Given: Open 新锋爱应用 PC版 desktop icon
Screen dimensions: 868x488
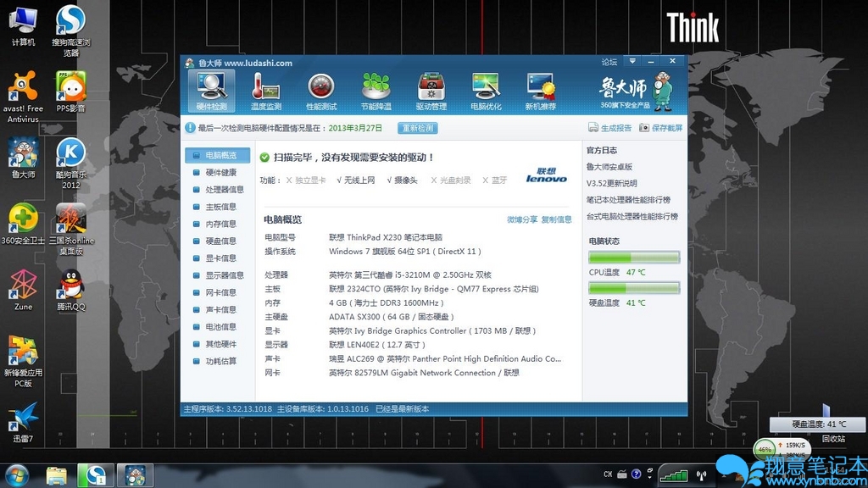Looking at the screenshot, I should point(23,361).
